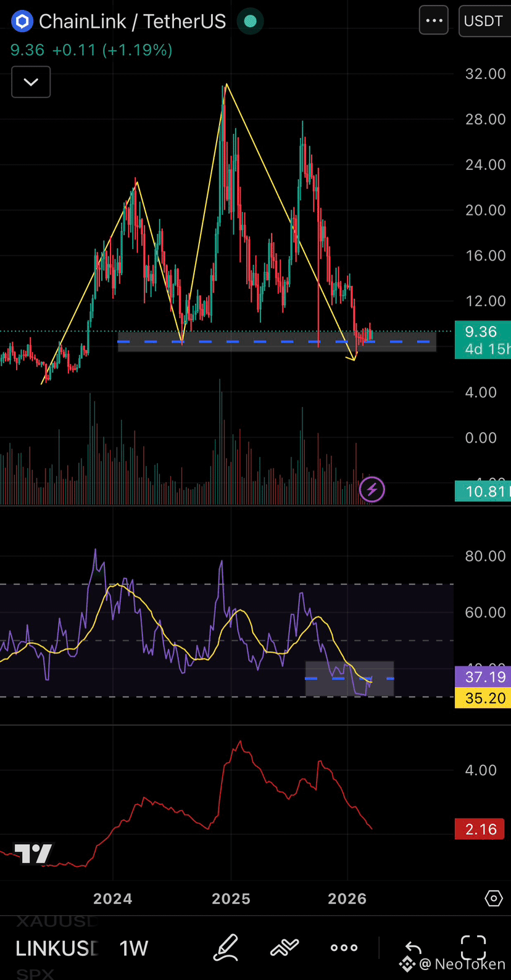The height and width of the screenshot is (980, 511).
Task: Open the bottom toolbar three-dot menu
Action: [x=344, y=948]
